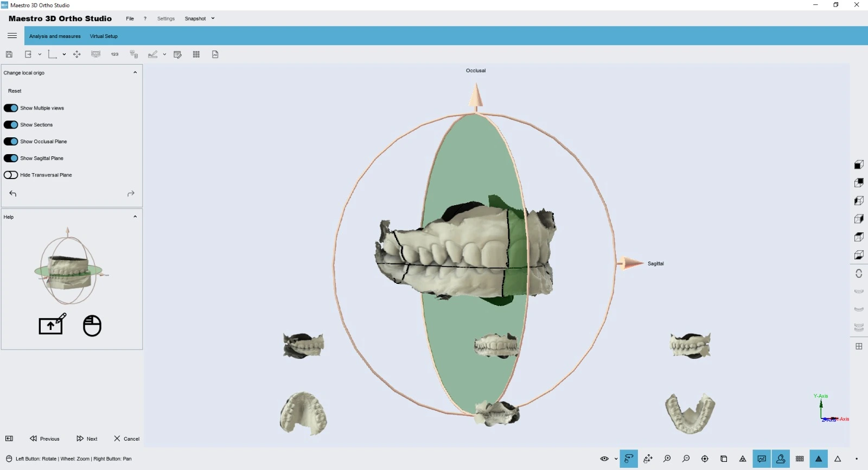Open the grid view icon in the top toolbar
This screenshot has height=470, width=868.
tap(196, 54)
